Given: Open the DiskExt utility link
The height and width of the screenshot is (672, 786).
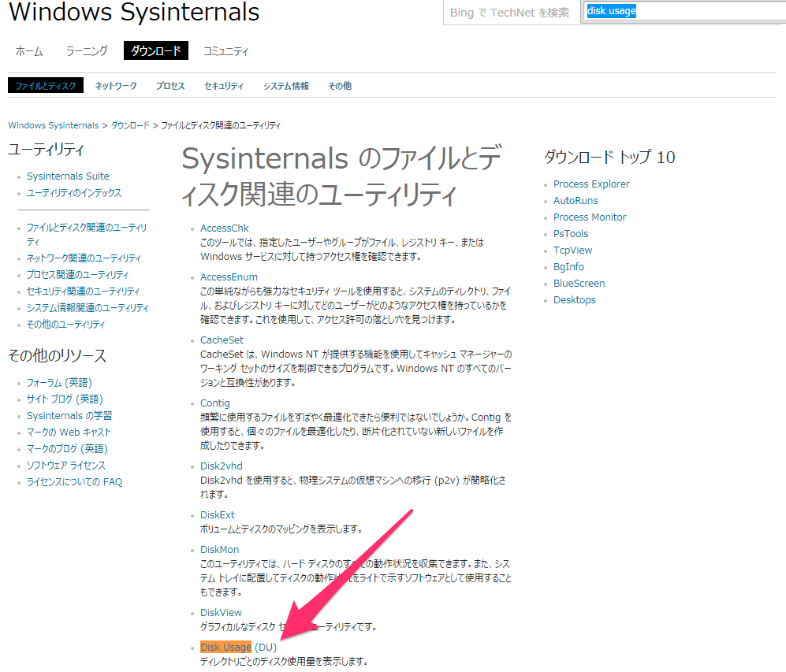Looking at the screenshot, I should pyautogui.click(x=218, y=514).
